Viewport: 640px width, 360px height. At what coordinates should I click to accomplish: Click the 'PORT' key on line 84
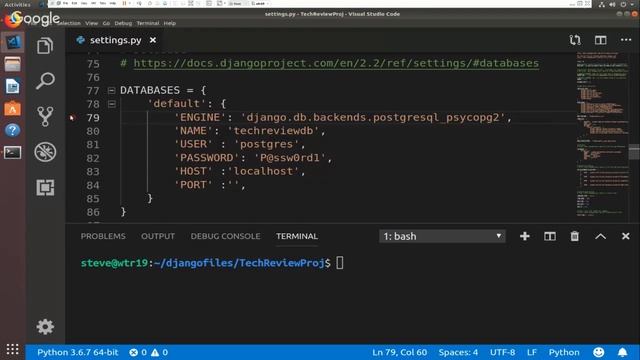193,184
